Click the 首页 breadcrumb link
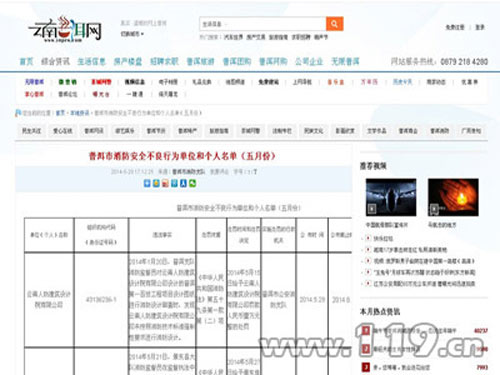 (60, 113)
